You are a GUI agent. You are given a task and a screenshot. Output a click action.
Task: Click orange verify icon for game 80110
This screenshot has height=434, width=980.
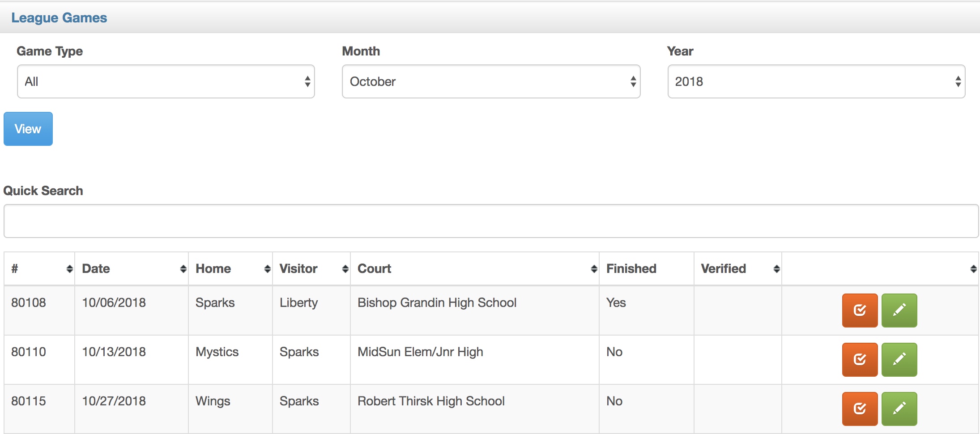coord(860,360)
